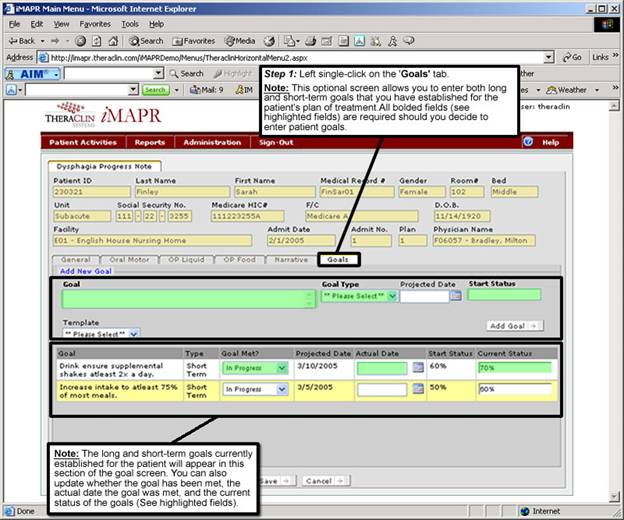Open the History icon beside Media
Screen dimensions: 624x520
269,41
